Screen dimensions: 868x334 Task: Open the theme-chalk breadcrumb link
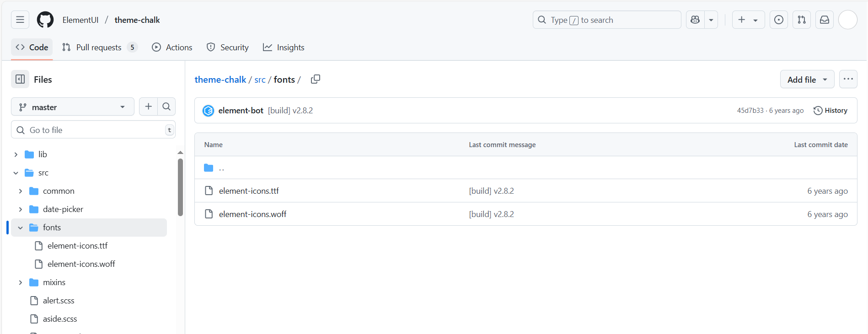pyautogui.click(x=220, y=80)
